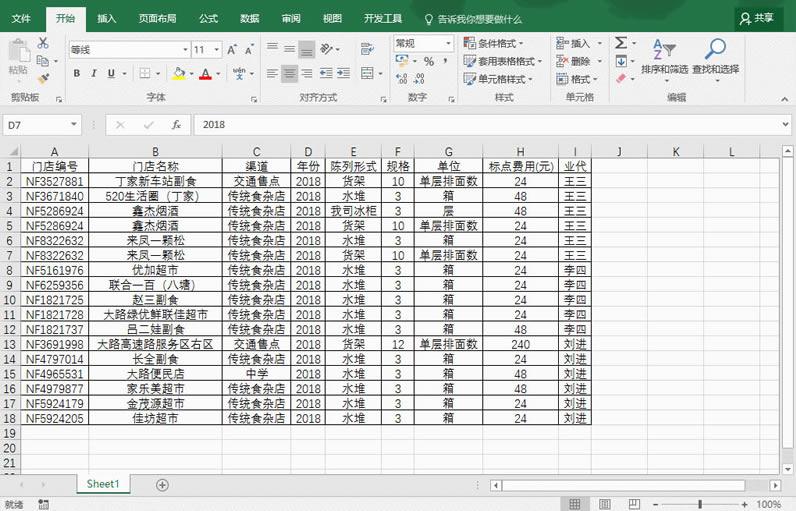
Task: Click the accounting number format icon
Action: 402,61
